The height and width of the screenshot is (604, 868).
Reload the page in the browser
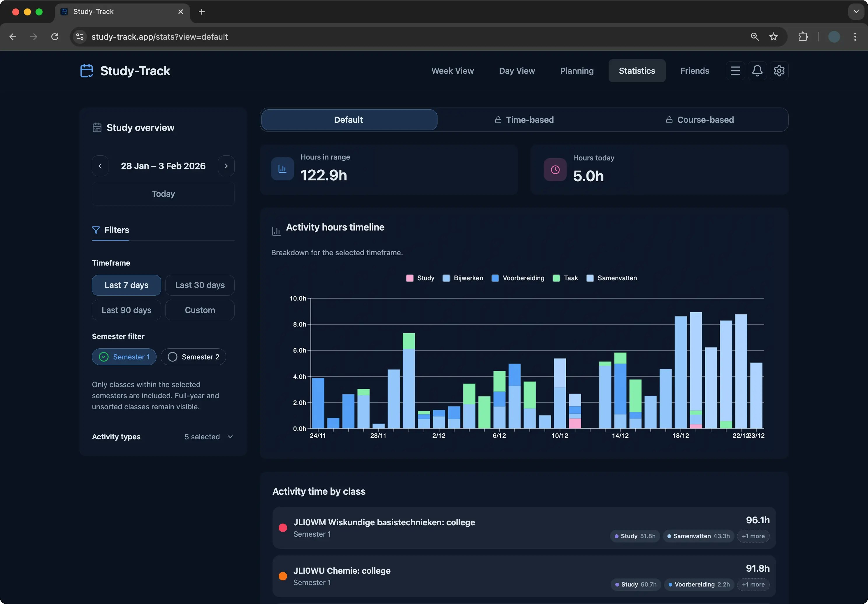55,37
